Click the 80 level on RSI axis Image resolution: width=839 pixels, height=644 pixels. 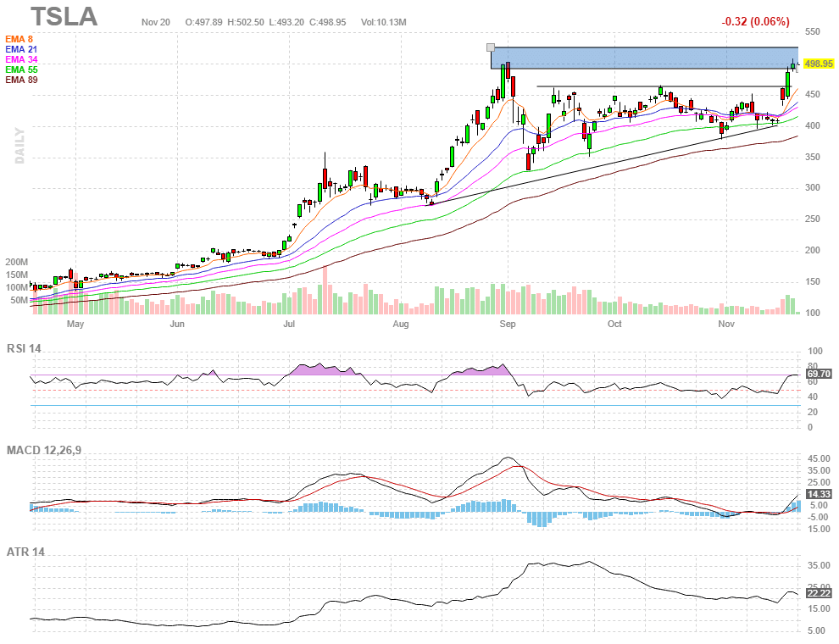813,366
